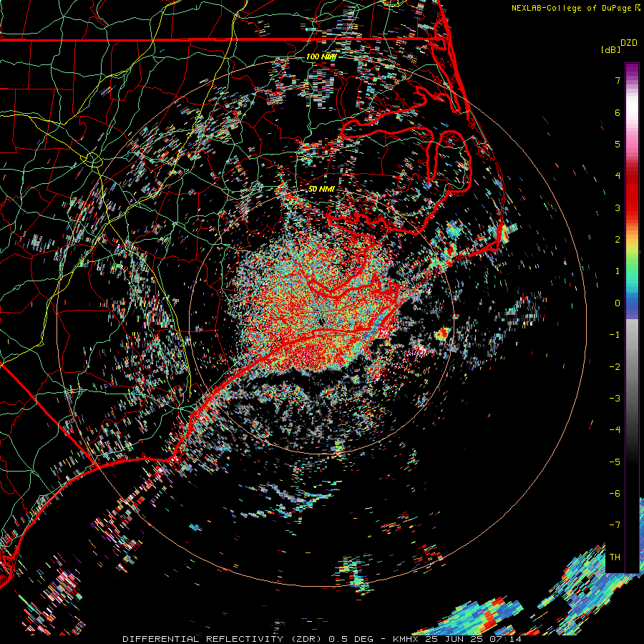The image size is (644, 644).
Task: Click the -3 value on the dB scale
Action: click(x=615, y=399)
